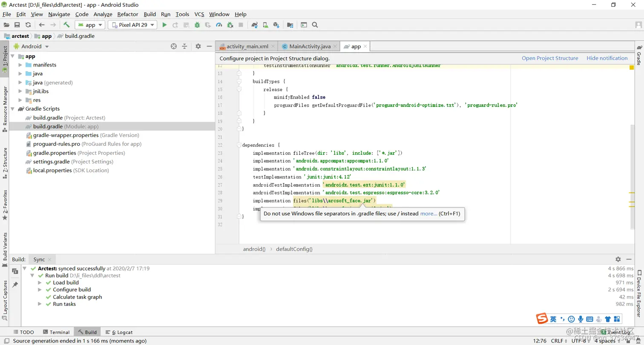Open the Android project view dropdown
The image size is (644, 345).
point(31,46)
